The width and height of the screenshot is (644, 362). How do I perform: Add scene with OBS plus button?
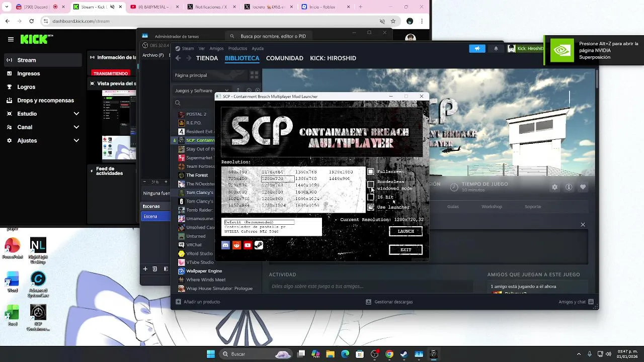point(145,269)
